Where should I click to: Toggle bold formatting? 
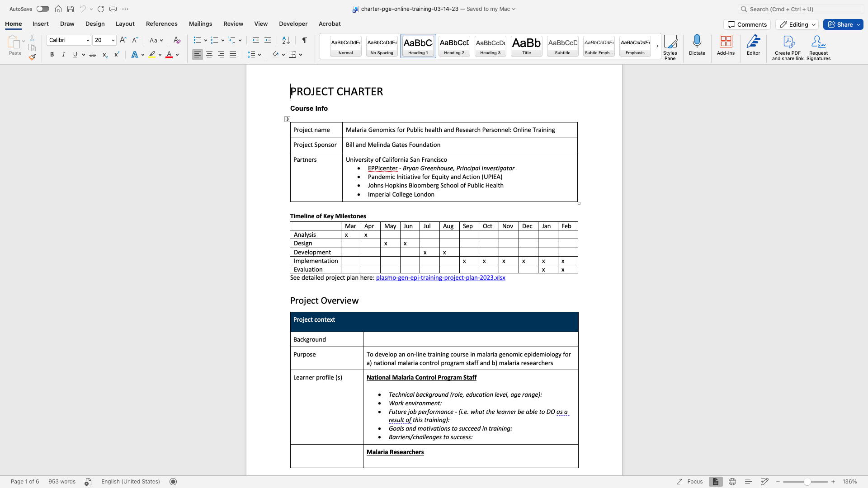coord(52,55)
